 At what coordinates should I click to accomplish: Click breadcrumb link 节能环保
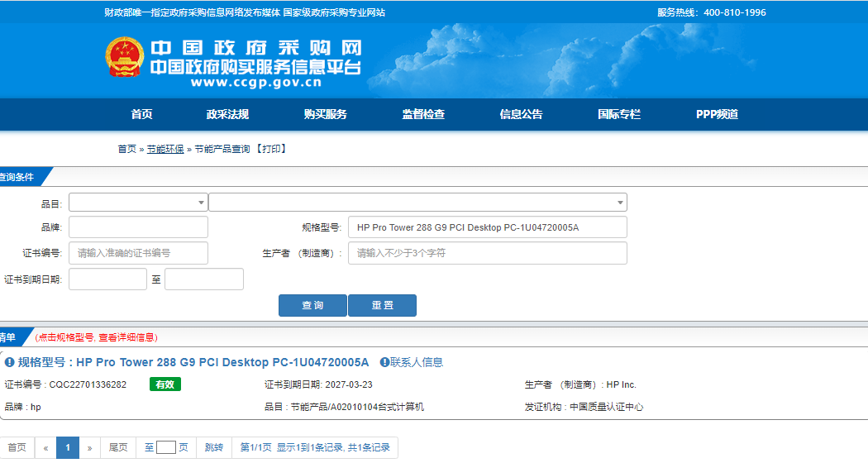(x=165, y=149)
